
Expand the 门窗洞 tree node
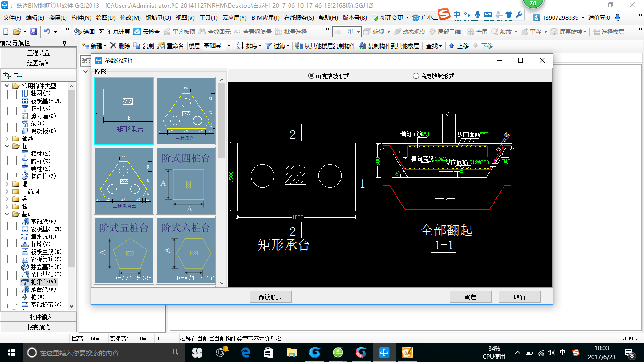tap(7, 191)
